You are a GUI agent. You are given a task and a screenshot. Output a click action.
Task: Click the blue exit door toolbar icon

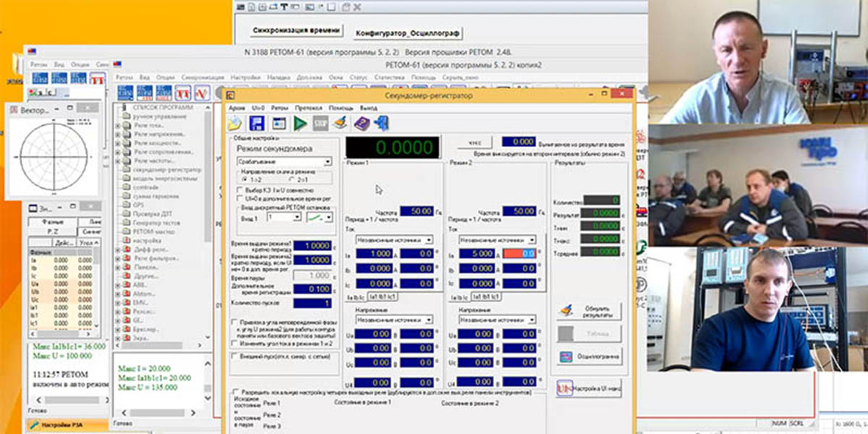(x=383, y=123)
